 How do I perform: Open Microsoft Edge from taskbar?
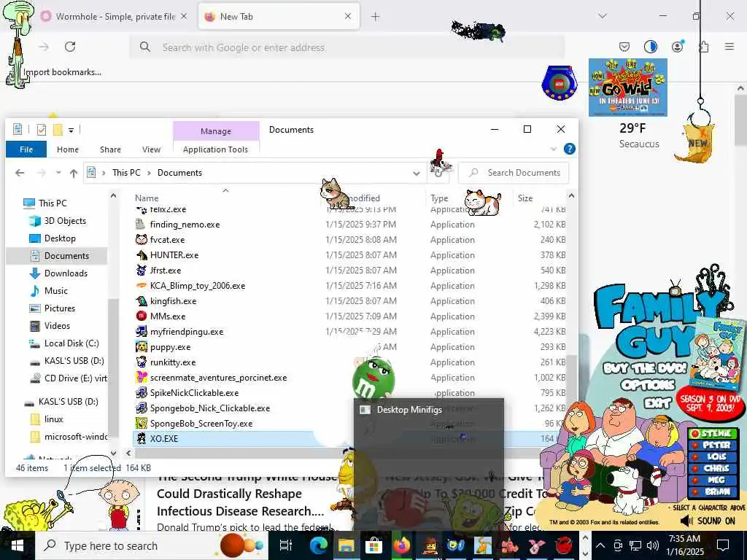pos(318,545)
